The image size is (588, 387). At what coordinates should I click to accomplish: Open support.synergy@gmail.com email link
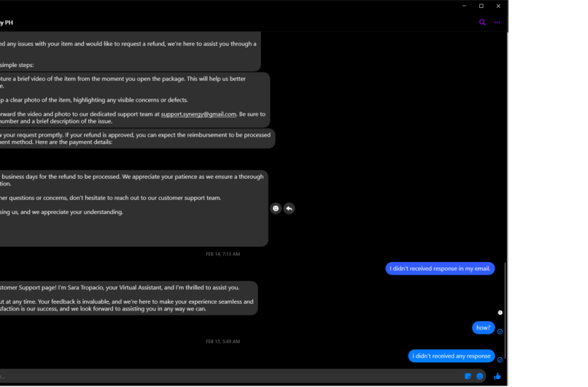pos(198,114)
